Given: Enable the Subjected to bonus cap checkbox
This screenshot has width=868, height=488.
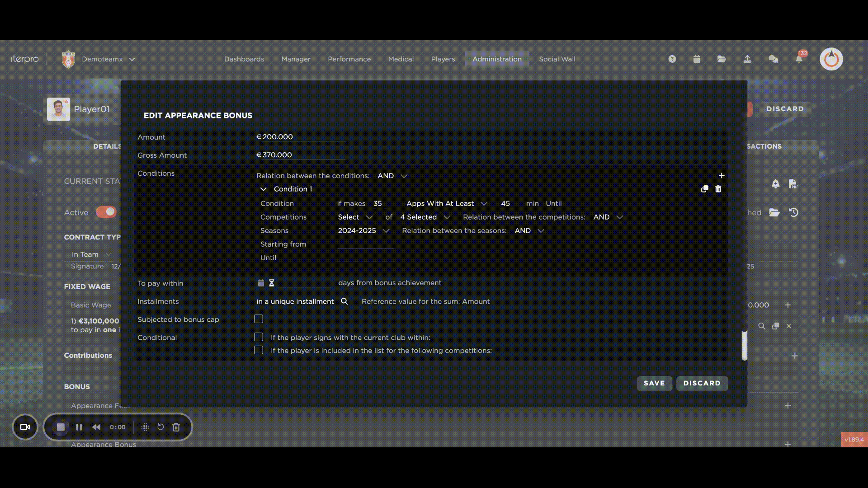Looking at the screenshot, I should coord(258,319).
